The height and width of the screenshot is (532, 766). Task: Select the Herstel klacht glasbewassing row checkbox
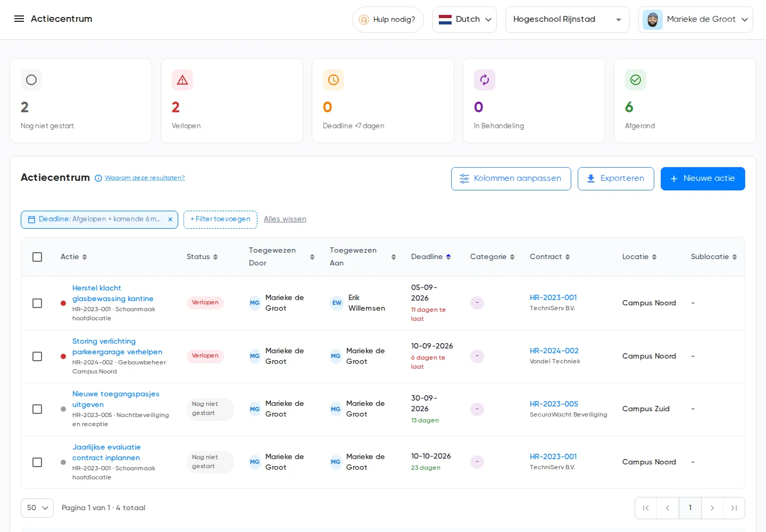(37, 303)
